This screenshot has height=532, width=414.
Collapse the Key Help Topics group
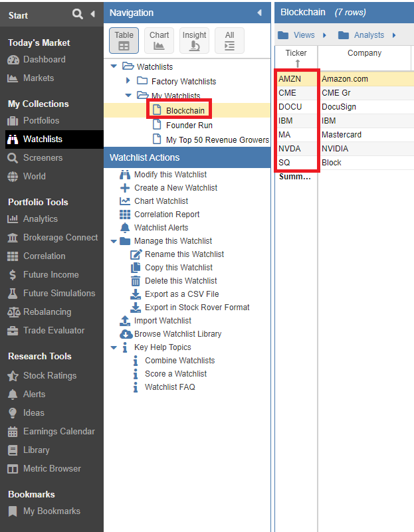pyautogui.click(x=114, y=347)
